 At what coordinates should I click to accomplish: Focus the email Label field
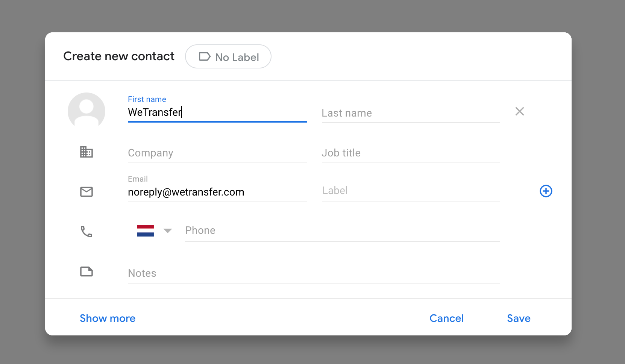click(411, 191)
